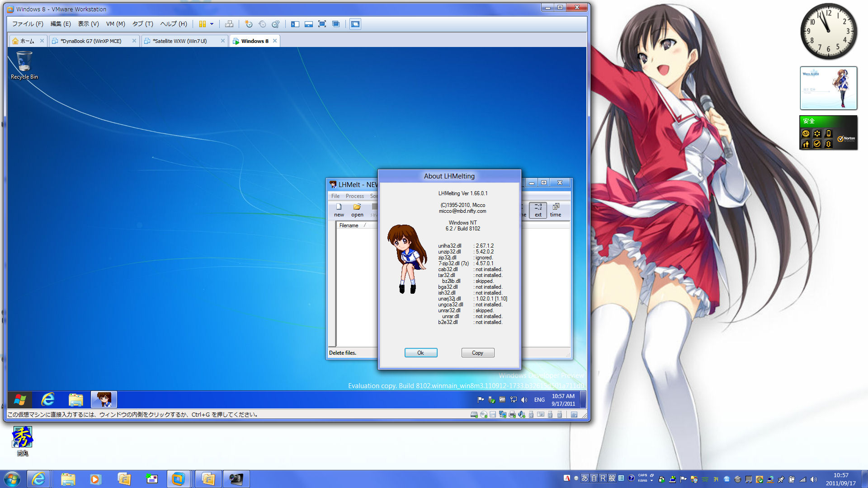This screenshot has width=868, height=488.
Task: Open the 編集 (E) menu in VMware
Action: click(x=61, y=24)
